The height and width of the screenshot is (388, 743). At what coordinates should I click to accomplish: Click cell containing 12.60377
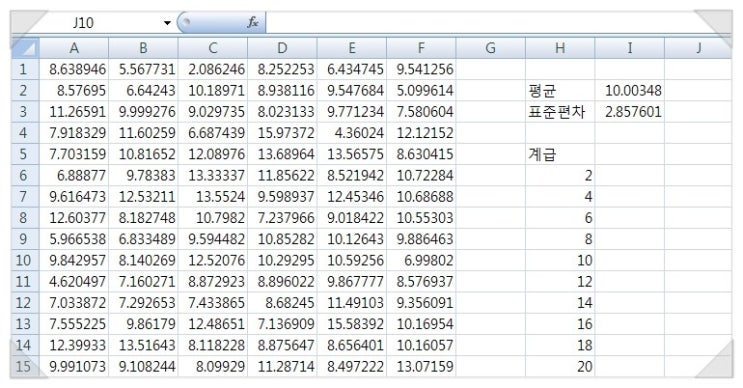(x=74, y=217)
